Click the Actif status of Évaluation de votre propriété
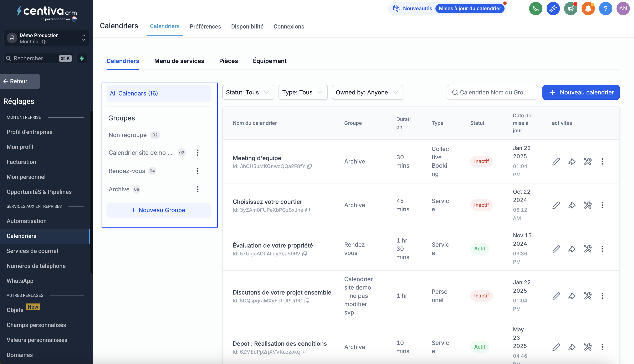Screen dimensions: 634x364 coord(479,249)
